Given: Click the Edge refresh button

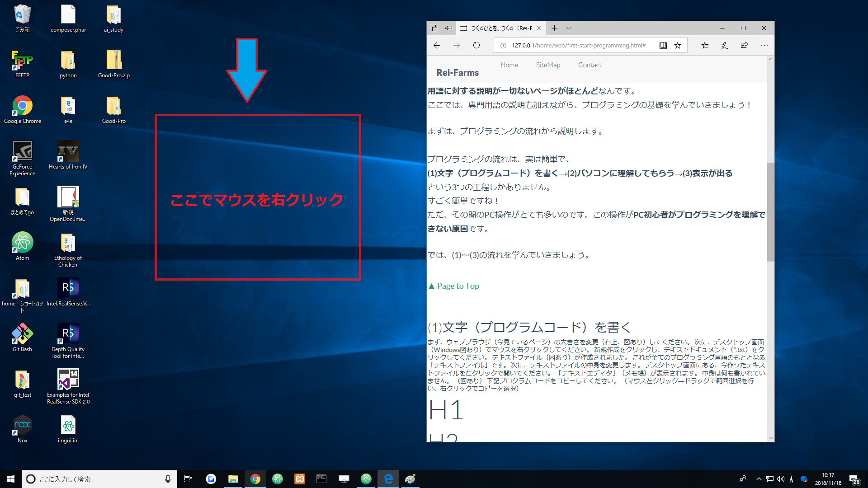Looking at the screenshot, I should click(476, 45).
